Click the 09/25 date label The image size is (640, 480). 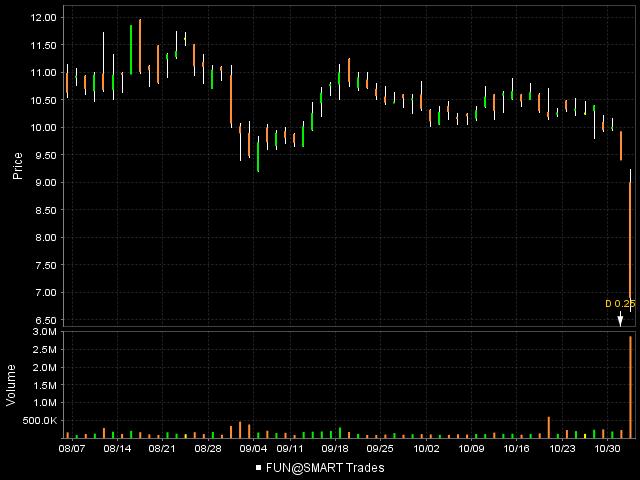pos(380,449)
